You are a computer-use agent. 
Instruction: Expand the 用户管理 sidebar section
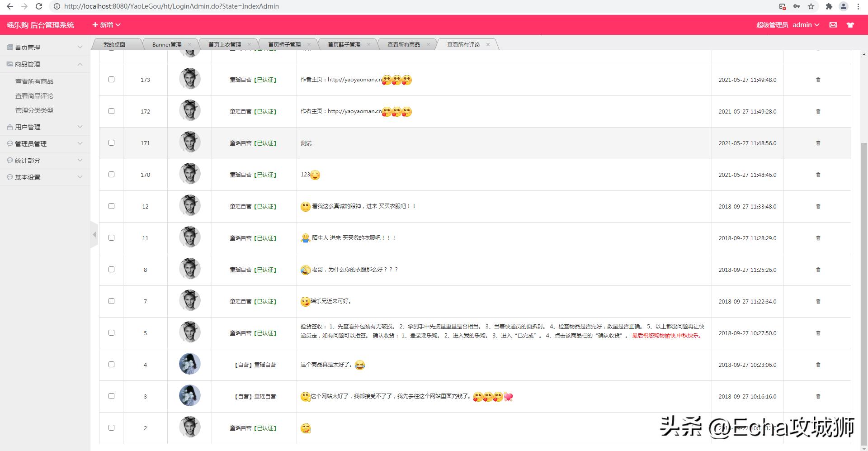click(80, 127)
